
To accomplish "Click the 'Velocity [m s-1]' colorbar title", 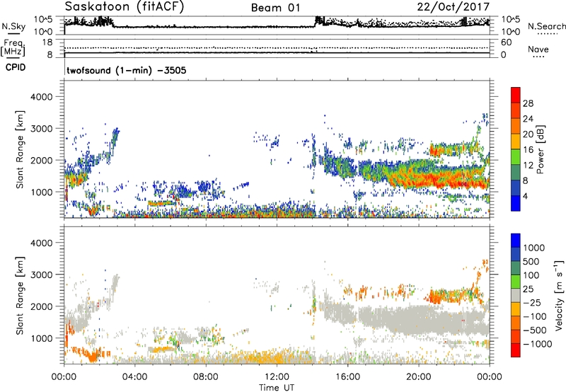I will coord(559,295).
